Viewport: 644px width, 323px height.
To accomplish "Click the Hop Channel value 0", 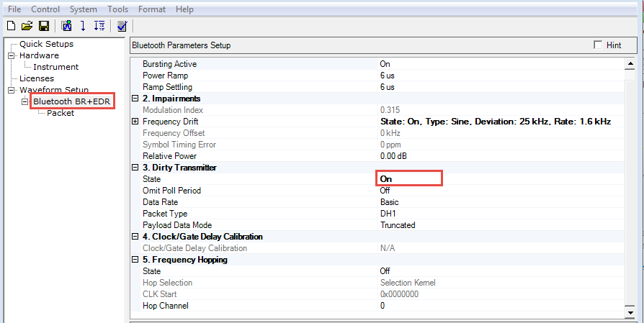I will [x=383, y=306].
